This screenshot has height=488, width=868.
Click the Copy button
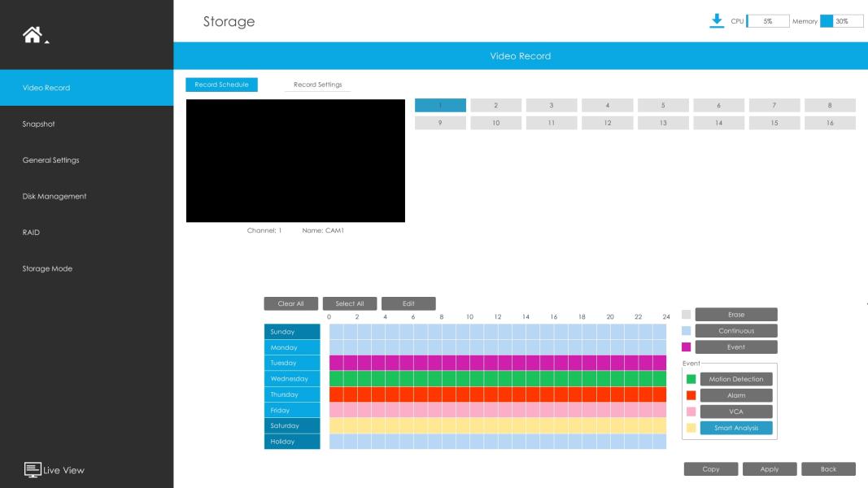[711, 469]
